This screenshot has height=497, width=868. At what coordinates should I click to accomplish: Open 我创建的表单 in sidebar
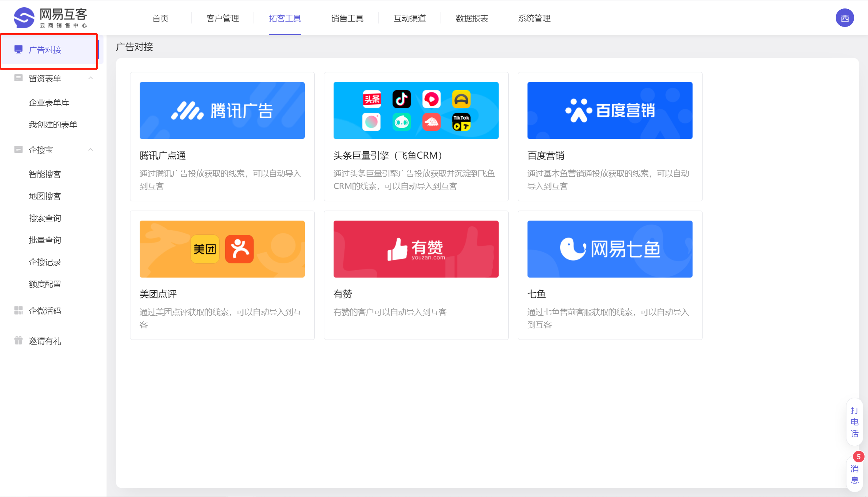[x=53, y=125]
